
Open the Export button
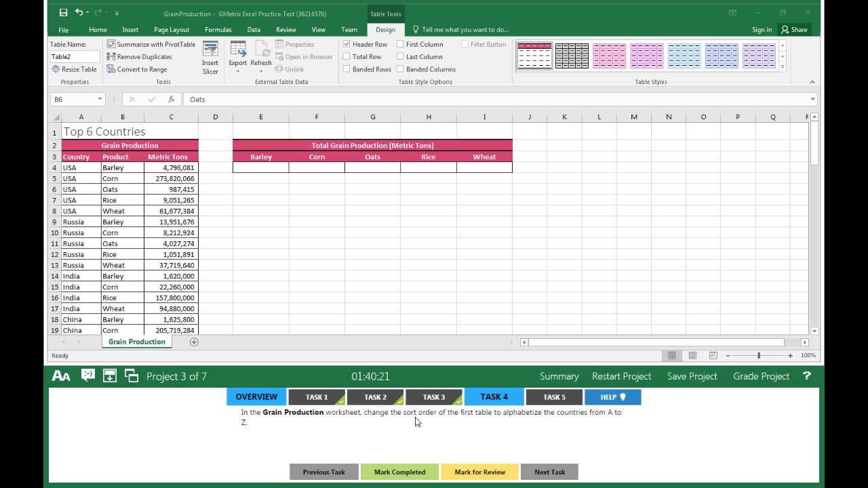click(x=237, y=58)
